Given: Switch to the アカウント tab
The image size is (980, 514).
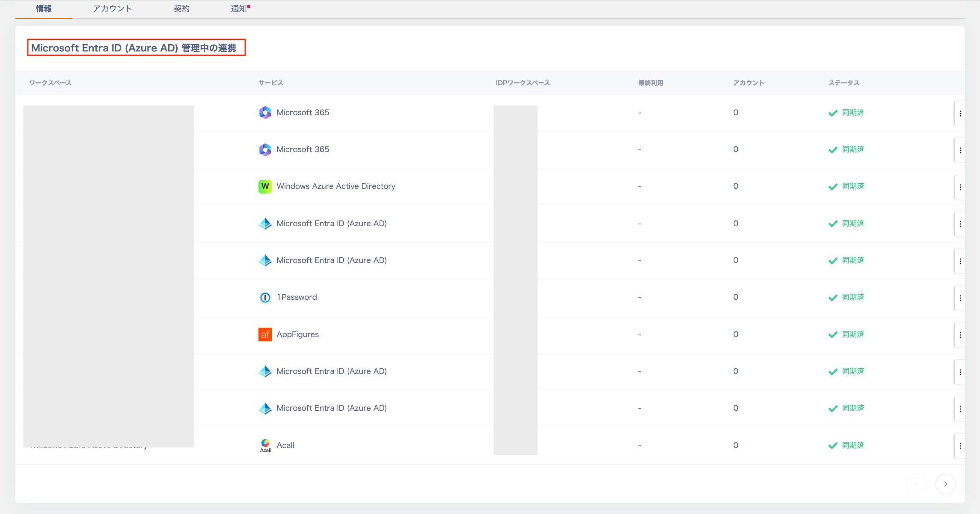Looking at the screenshot, I should [113, 9].
